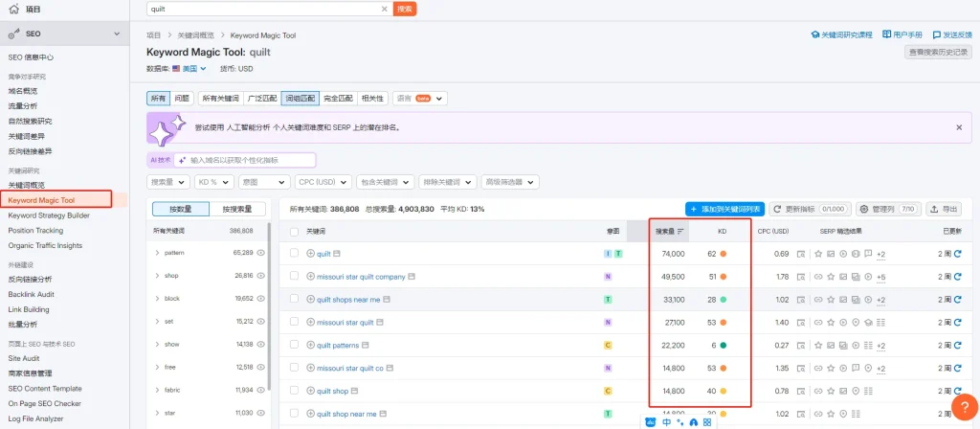Click the grid icon in the input method bar
Viewport: 980px width, 429px height.
tap(707, 422)
